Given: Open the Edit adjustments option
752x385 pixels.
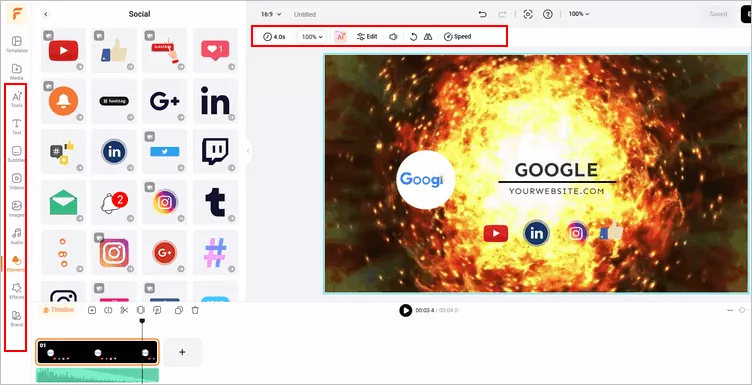Looking at the screenshot, I should [367, 36].
